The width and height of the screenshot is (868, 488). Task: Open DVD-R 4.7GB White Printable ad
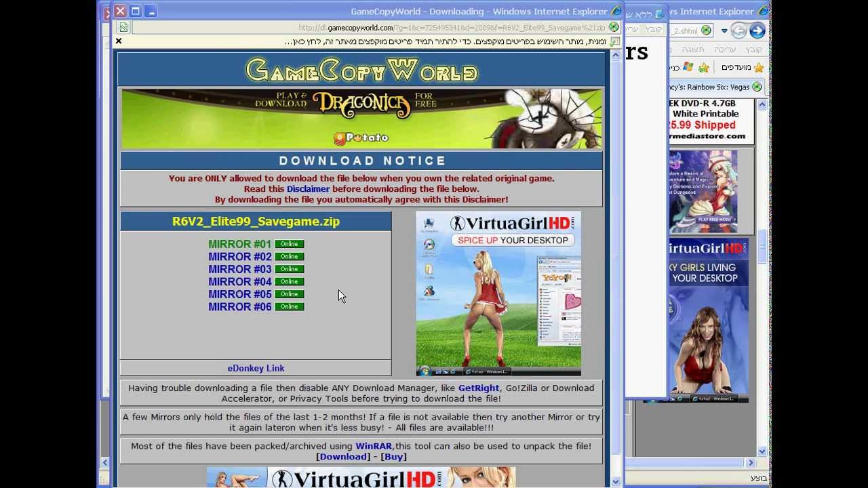point(711,121)
